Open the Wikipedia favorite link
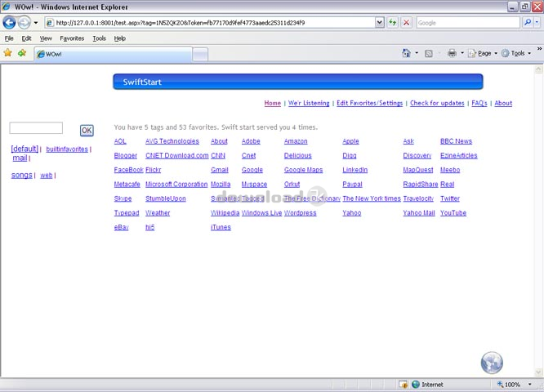This screenshot has height=392, width=544. coord(225,212)
